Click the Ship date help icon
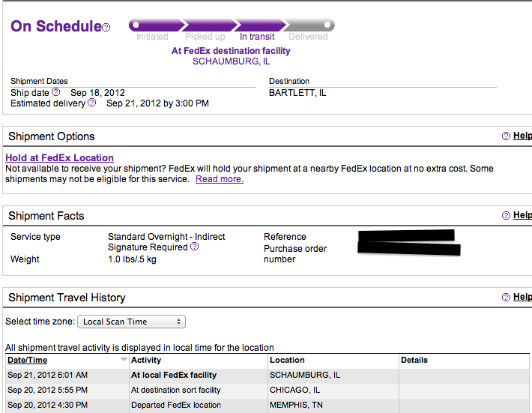This screenshot has width=532, height=413. coord(56,92)
